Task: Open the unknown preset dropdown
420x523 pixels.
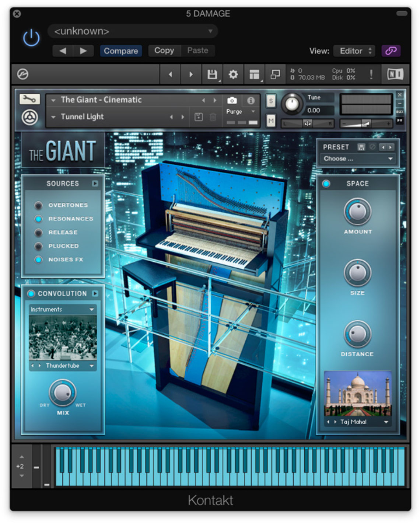Action: click(x=133, y=31)
